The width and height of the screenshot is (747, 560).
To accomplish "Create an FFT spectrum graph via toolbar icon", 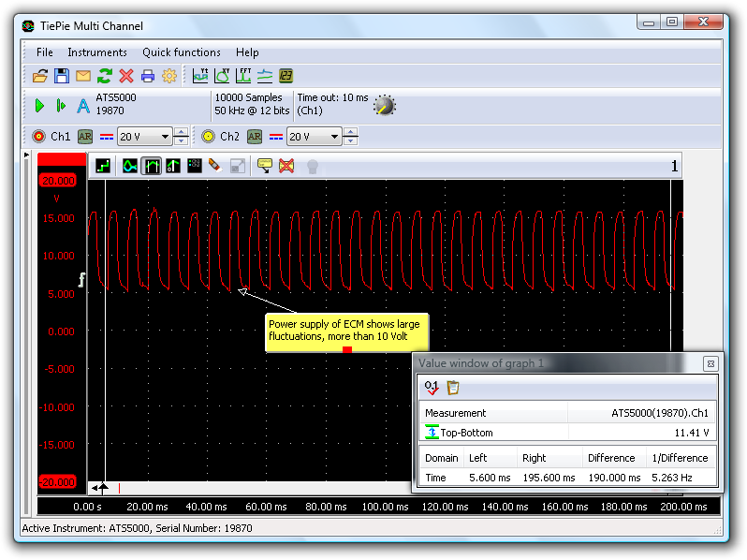I will coord(243,76).
